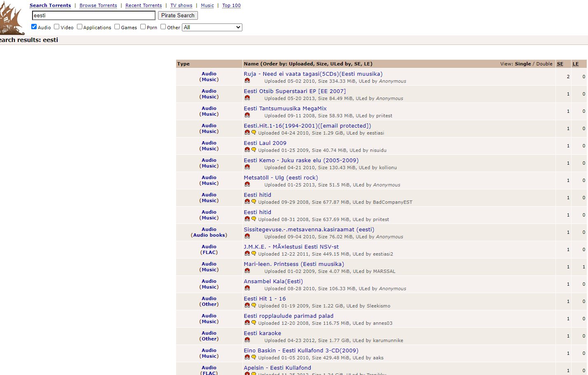Screen dimensions: 588x375
Task: Open magnet link for Eesti Laul 2009
Action: click(x=247, y=150)
